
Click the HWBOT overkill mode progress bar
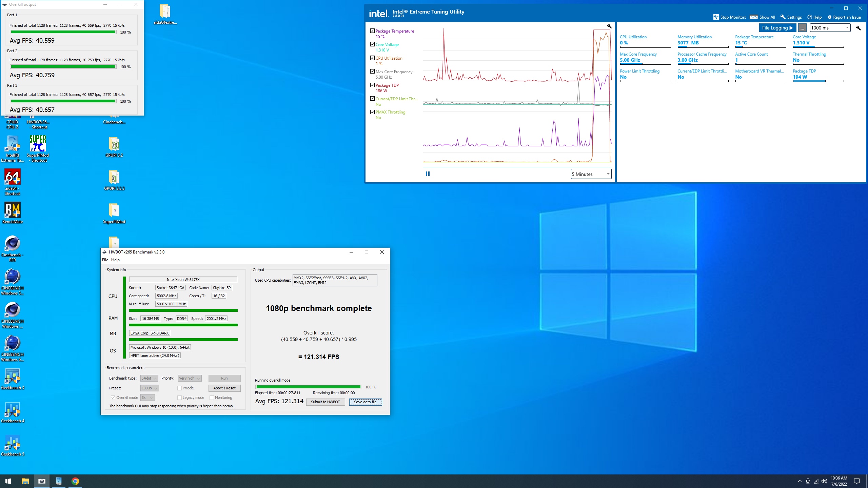pyautogui.click(x=308, y=387)
